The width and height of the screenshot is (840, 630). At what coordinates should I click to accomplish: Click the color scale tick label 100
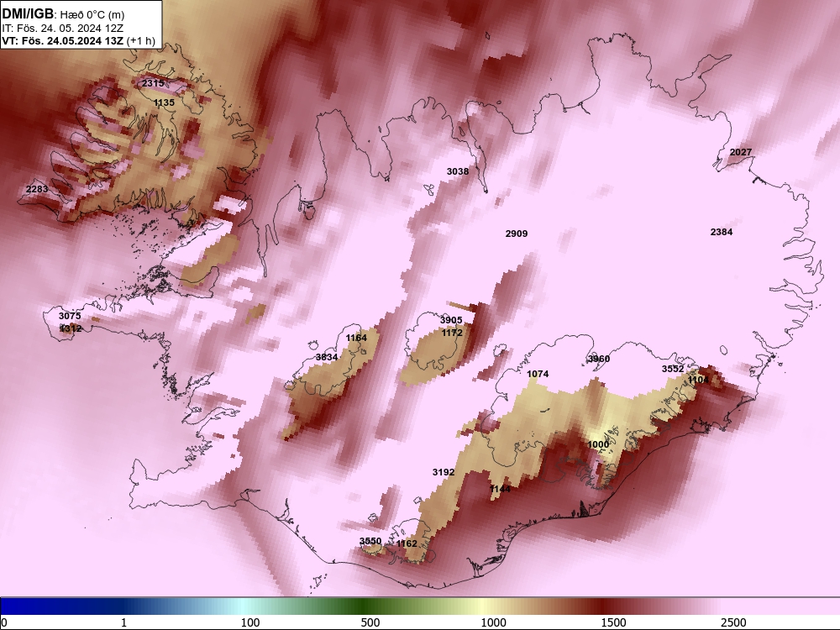250,622
